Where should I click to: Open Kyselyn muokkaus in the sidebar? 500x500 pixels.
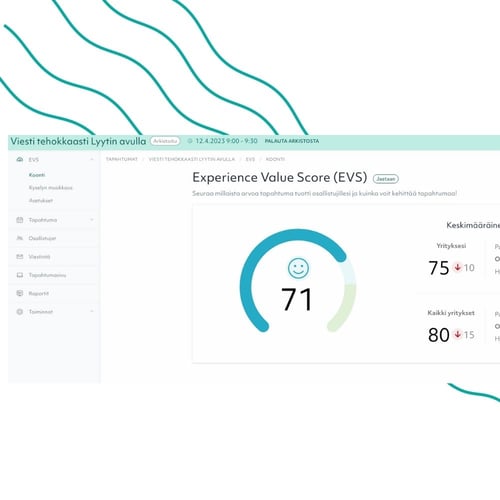click(x=50, y=188)
